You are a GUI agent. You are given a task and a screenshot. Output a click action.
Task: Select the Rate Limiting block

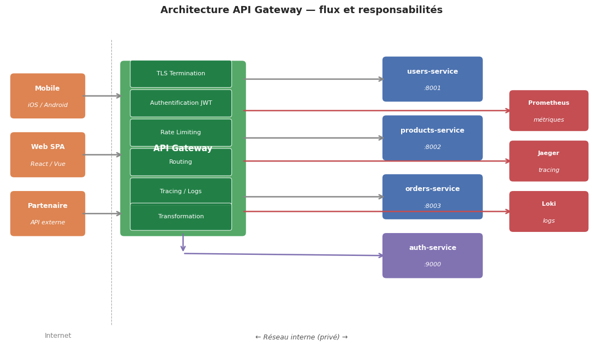point(181,133)
